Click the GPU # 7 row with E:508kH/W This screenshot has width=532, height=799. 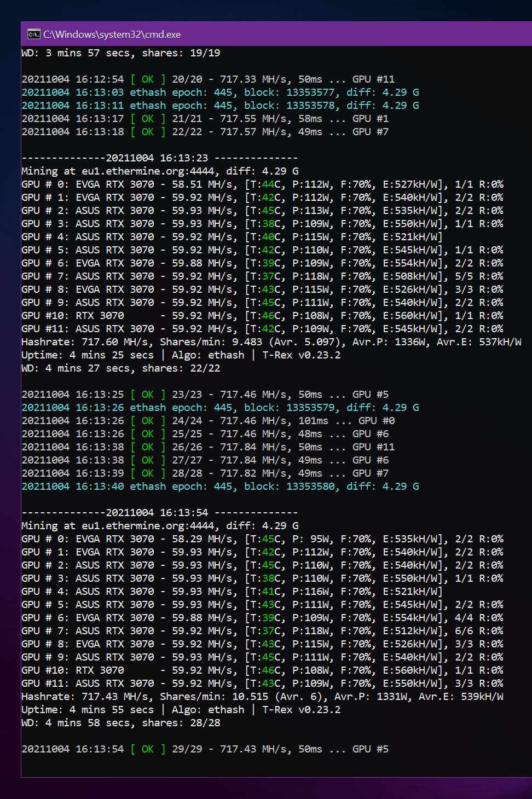tap(262, 276)
